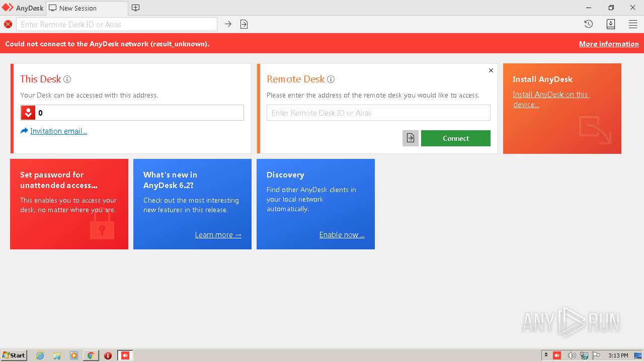Click the What's new in AnyDesk 6.2 heading
The width and height of the screenshot is (644, 362).
[x=170, y=180]
